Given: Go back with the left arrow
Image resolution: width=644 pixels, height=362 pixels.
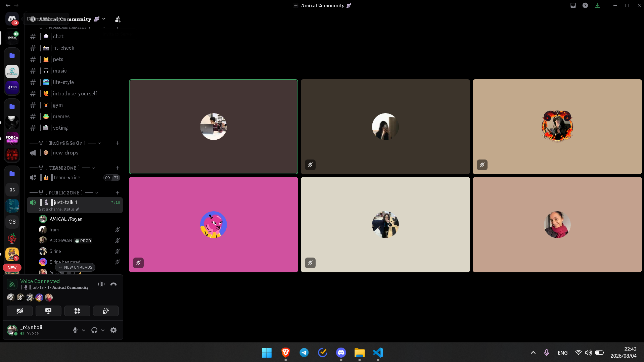Looking at the screenshot, I should tap(8, 5).
